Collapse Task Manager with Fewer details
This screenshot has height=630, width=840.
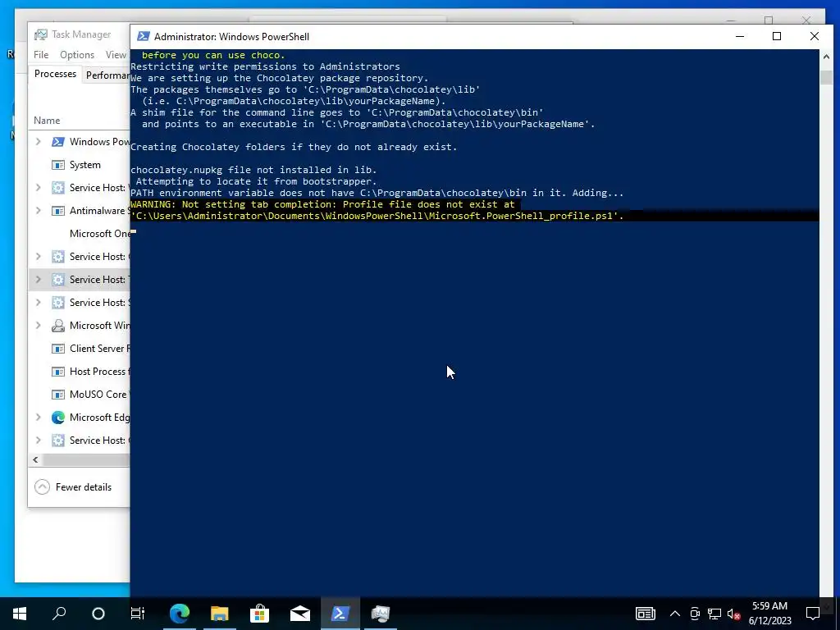[x=73, y=487]
